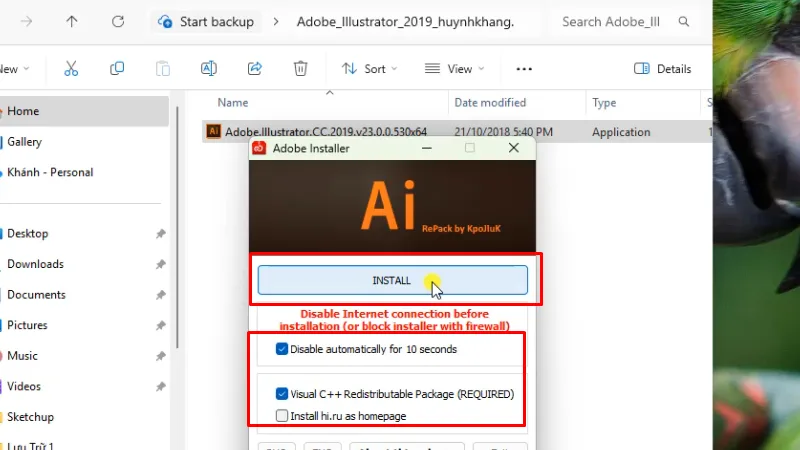
Task: Click the navigation pane vertical scrollbar
Action: [x=178, y=227]
